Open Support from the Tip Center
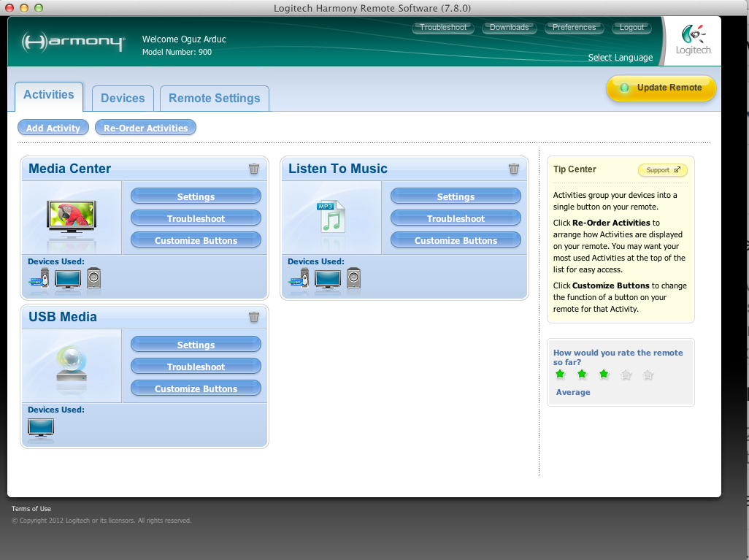 pyautogui.click(x=662, y=169)
